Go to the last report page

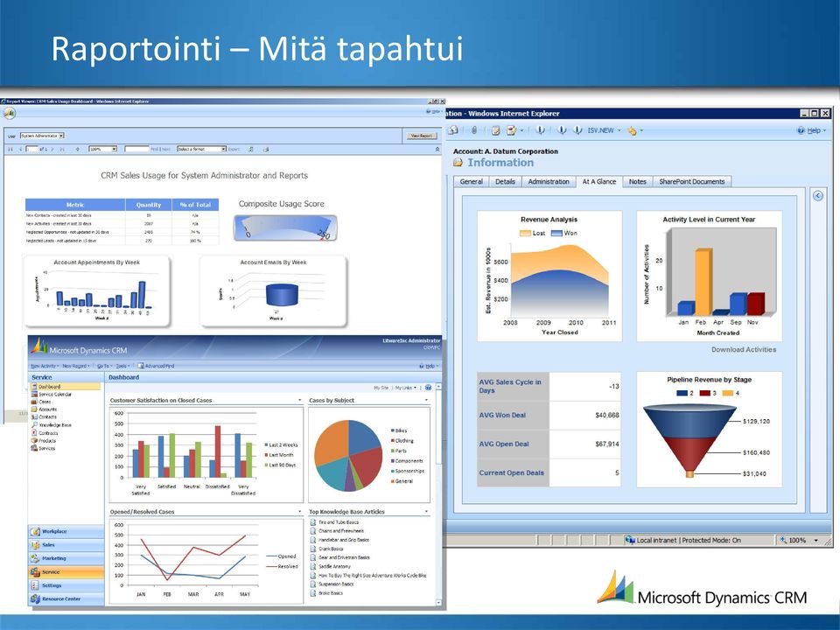[x=62, y=149]
